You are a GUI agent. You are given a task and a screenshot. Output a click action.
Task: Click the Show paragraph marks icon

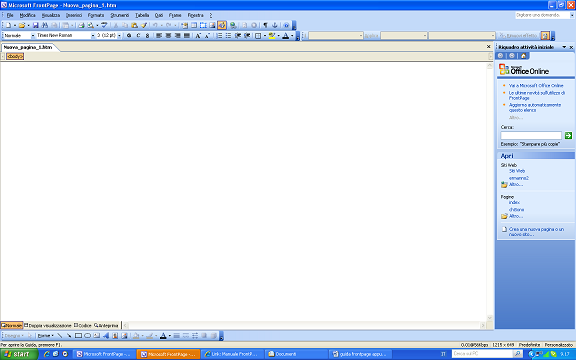(x=265, y=25)
